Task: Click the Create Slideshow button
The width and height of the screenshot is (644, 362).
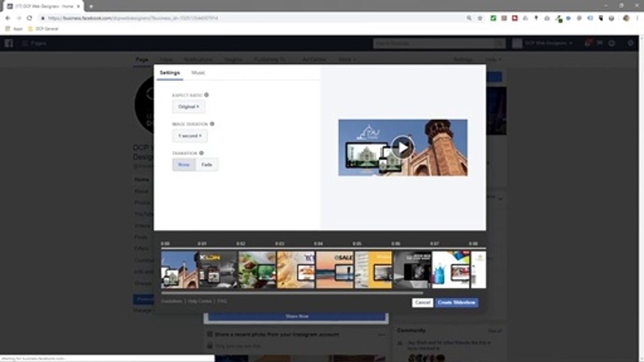Action: (457, 302)
